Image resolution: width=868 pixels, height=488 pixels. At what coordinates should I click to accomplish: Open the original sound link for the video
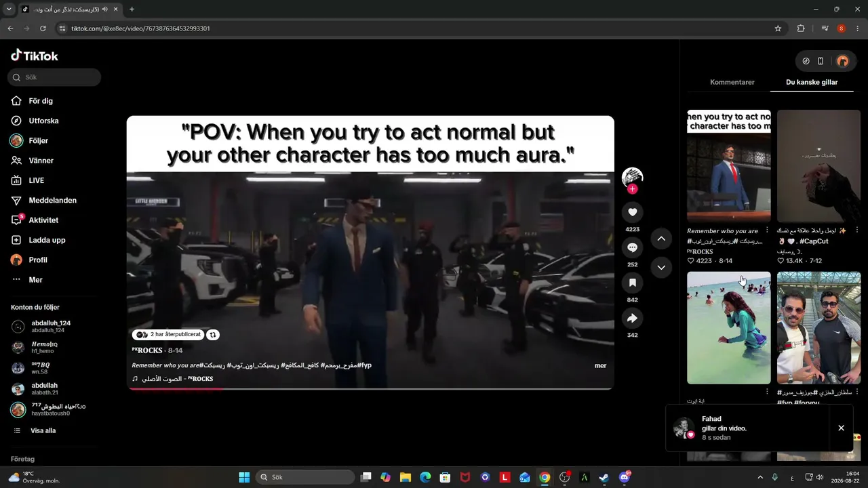point(172,379)
